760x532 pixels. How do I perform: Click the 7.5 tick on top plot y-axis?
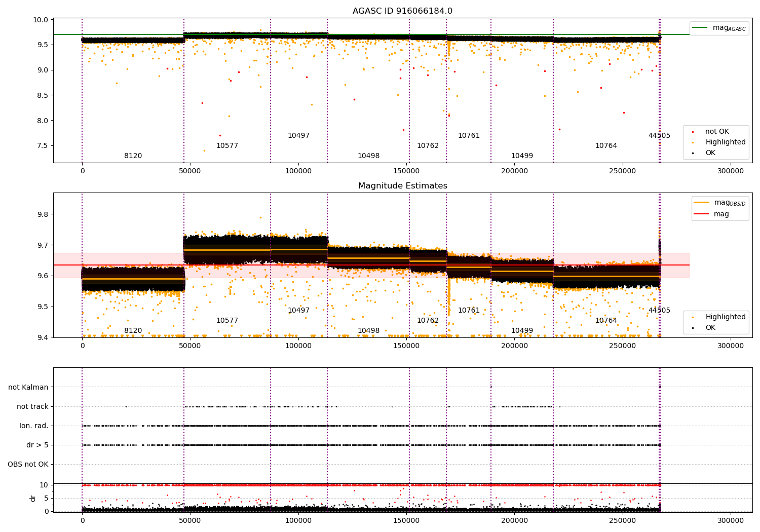44,146
